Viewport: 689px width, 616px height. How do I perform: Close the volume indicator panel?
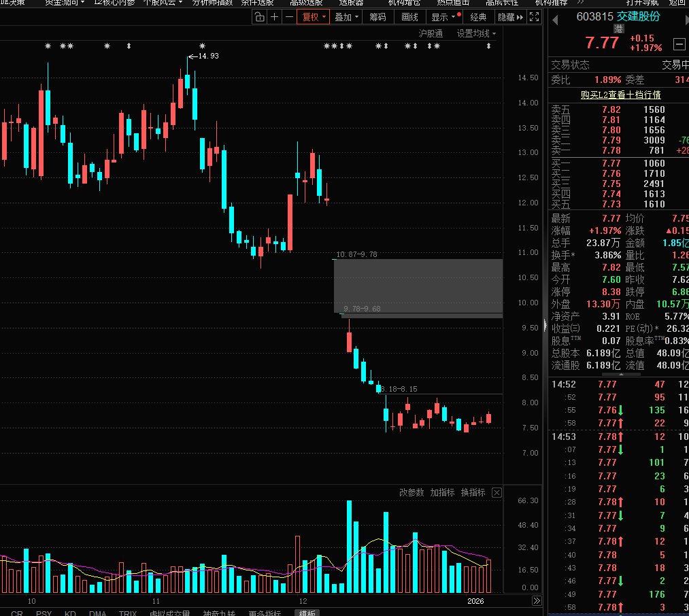(x=497, y=492)
